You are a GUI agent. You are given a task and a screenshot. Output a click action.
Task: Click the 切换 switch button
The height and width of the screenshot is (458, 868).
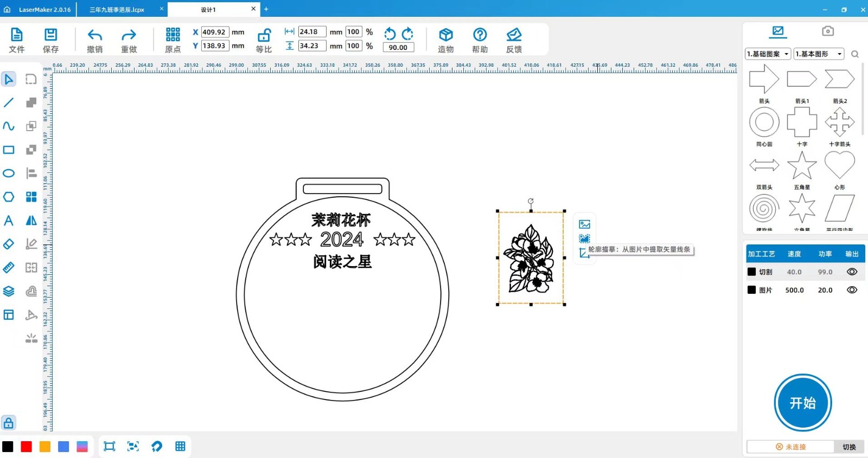tap(849, 447)
